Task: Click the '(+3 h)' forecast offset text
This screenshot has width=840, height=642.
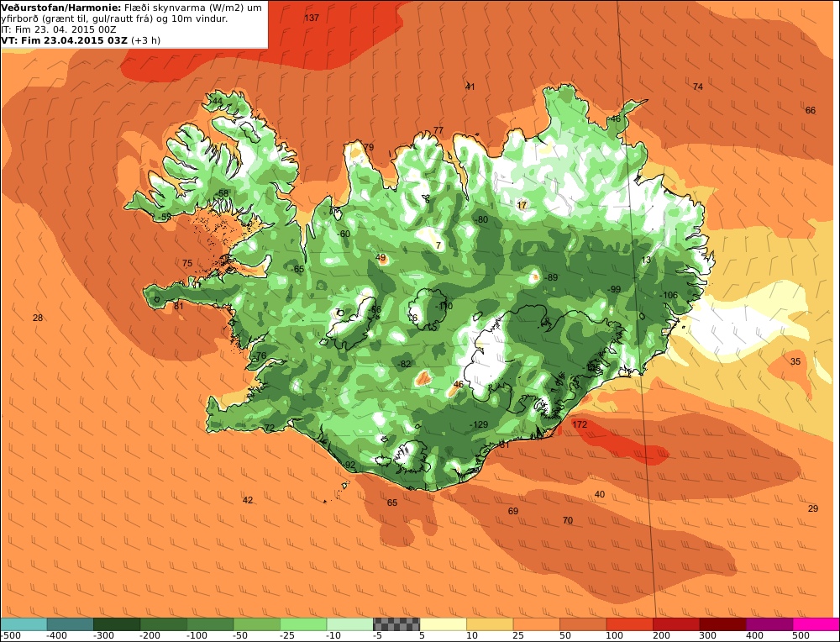Action: coord(145,40)
